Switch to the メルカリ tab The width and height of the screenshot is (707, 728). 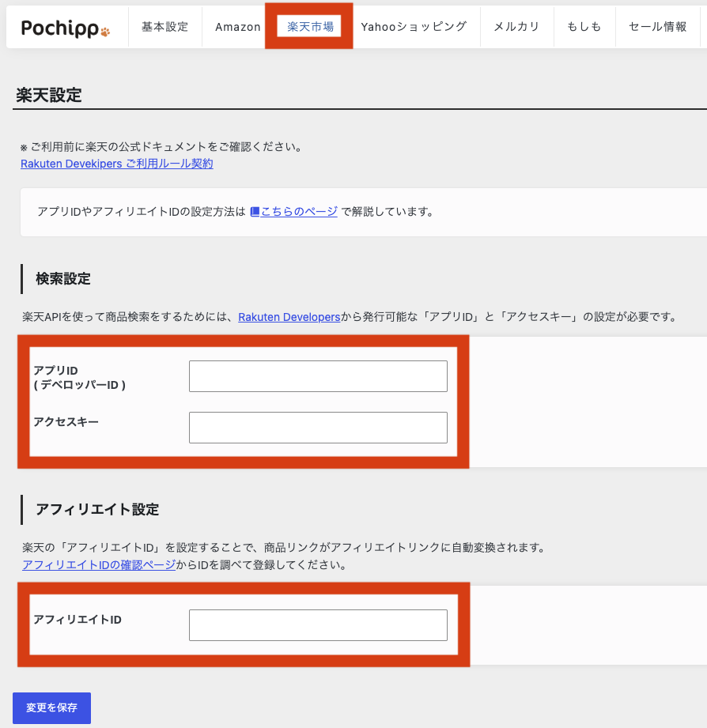[x=516, y=26]
